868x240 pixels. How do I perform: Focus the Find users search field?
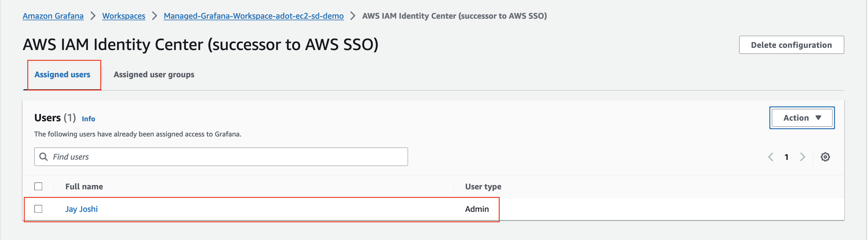[x=221, y=157]
